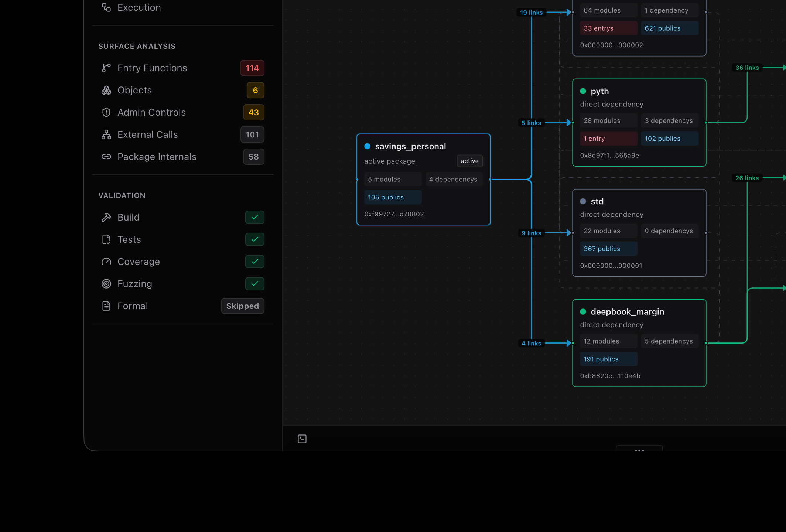Select the deepbook_margin node title
This screenshot has width=786, height=532.
(628, 312)
